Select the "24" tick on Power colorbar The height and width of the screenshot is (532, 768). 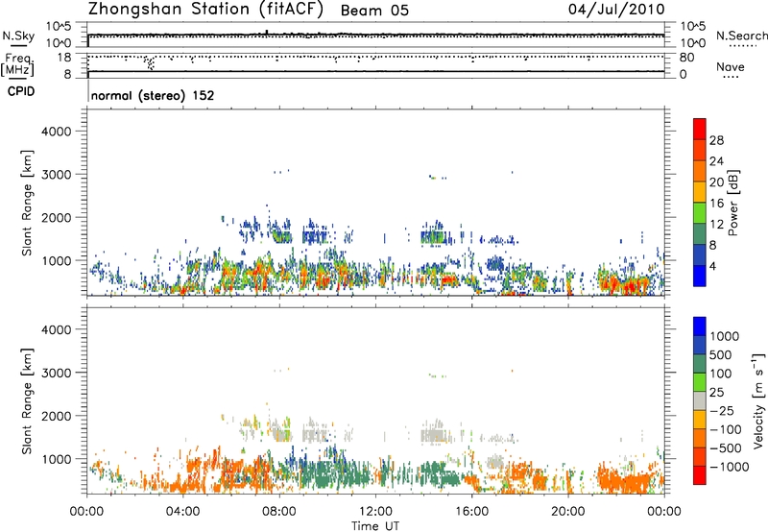716,161
